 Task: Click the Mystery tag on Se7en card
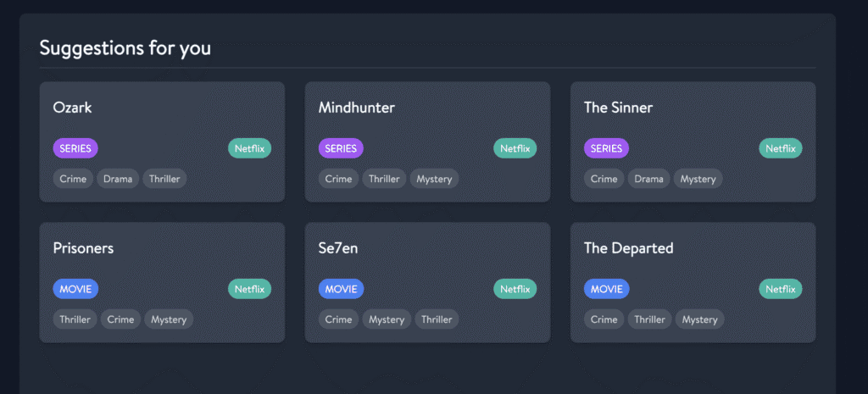point(387,319)
